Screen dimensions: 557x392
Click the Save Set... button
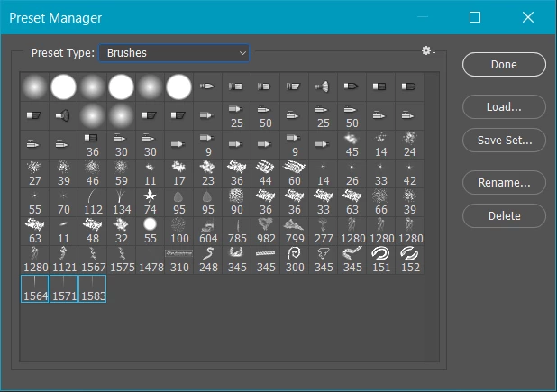tap(504, 141)
